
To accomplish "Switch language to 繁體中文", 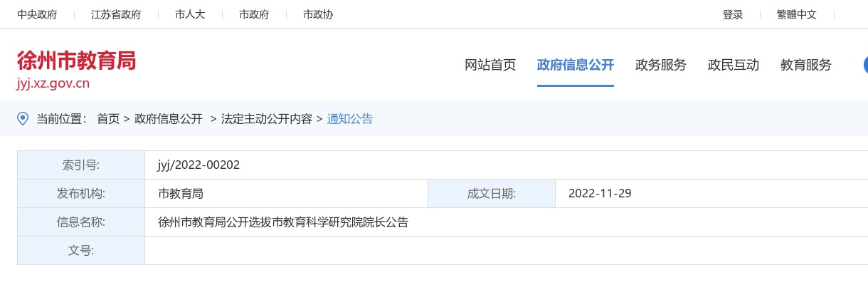I will tap(797, 15).
